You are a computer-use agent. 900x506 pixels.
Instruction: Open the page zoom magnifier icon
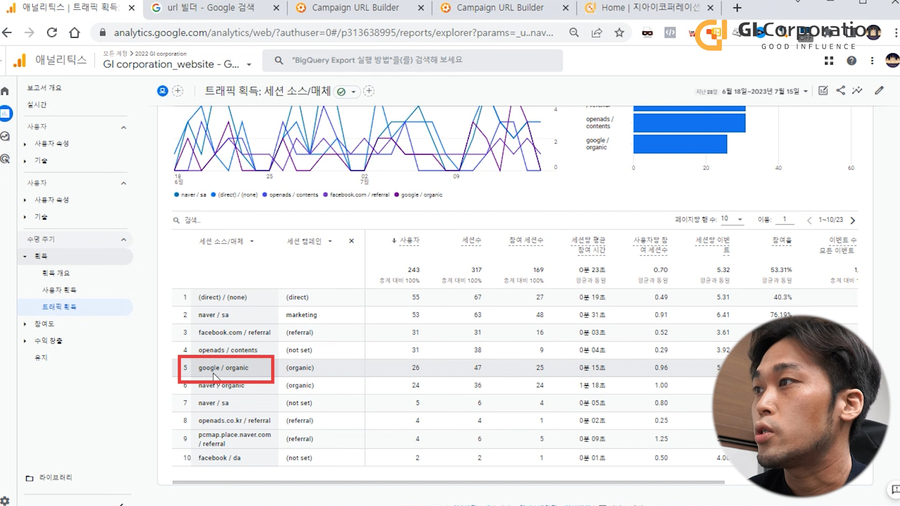574,33
